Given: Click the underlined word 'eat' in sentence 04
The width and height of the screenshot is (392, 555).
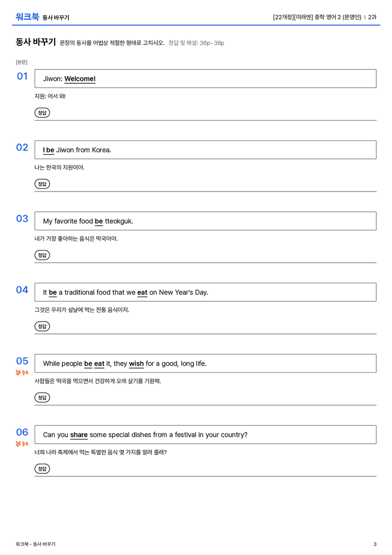Looking at the screenshot, I should (x=142, y=293).
